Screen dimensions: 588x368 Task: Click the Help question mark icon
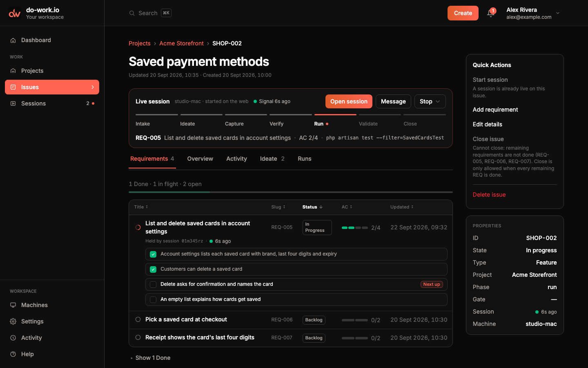13,354
